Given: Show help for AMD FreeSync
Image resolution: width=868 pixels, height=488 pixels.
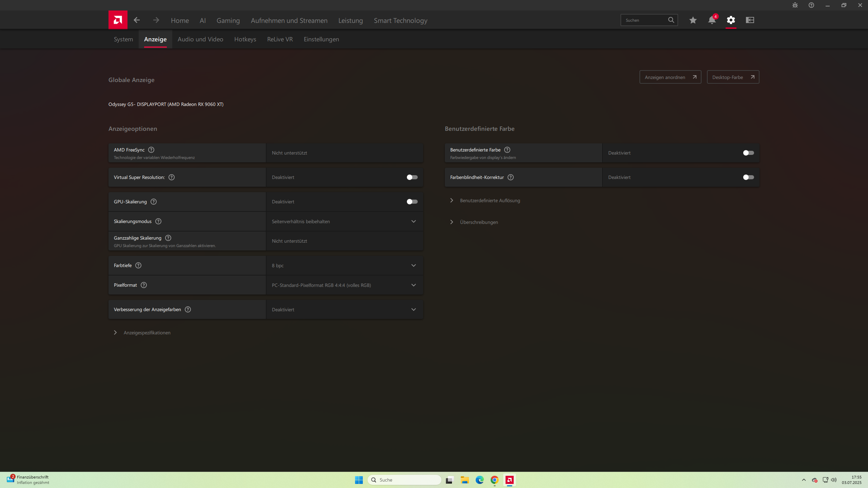Looking at the screenshot, I should tap(151, 150).
